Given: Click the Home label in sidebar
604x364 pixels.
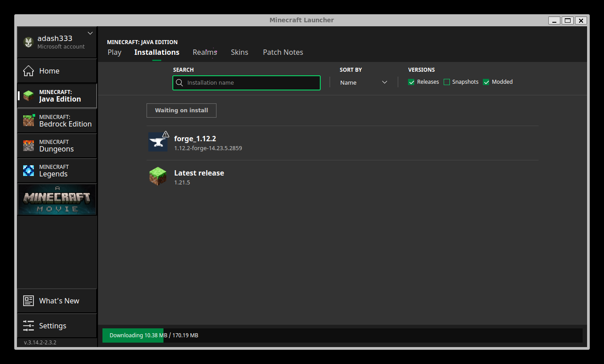Looking at the screenshot, I should pos(49,71).
